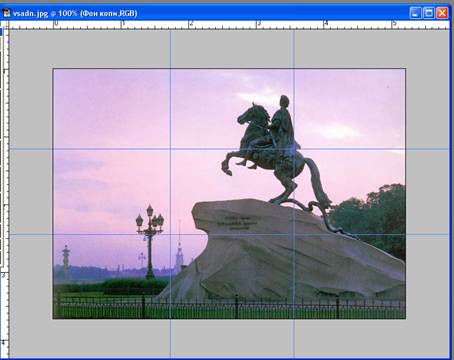
Task: Click the inscription on the rock pedestal
Action: [x=237, y=223]
